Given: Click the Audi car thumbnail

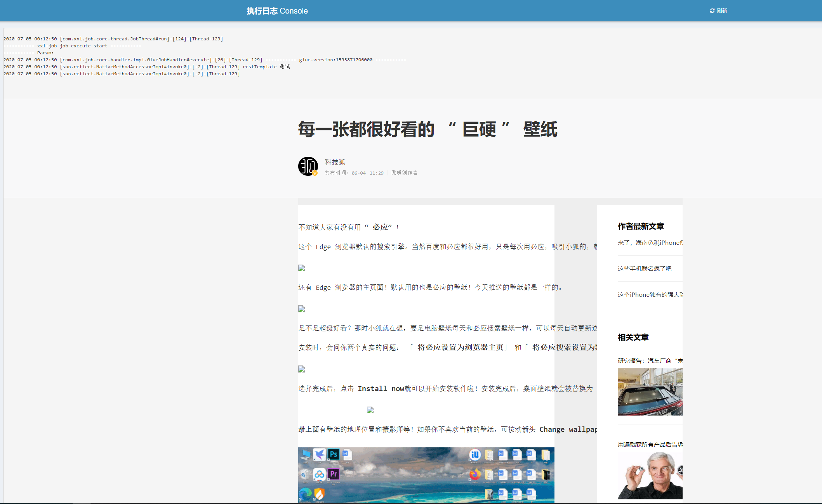Looking at the screenshot, I should click(x=650, y=391).
